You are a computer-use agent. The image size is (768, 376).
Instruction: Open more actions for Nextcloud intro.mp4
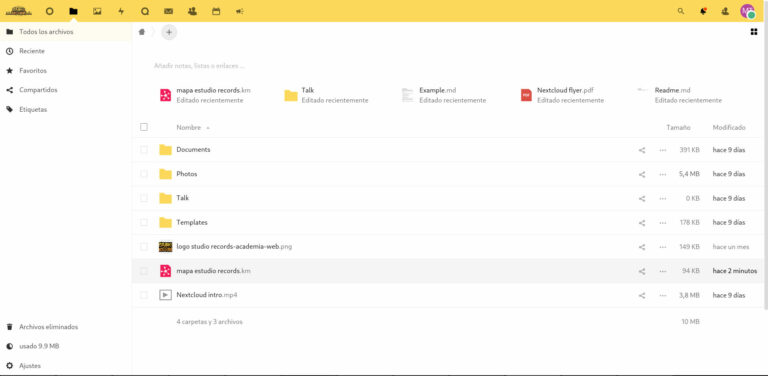663,295
